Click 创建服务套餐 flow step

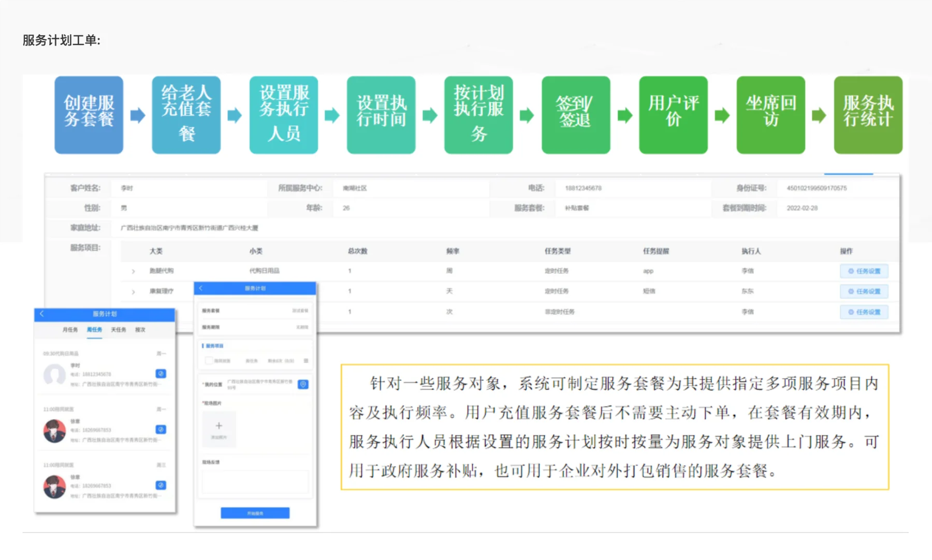(x=89, y=115)
